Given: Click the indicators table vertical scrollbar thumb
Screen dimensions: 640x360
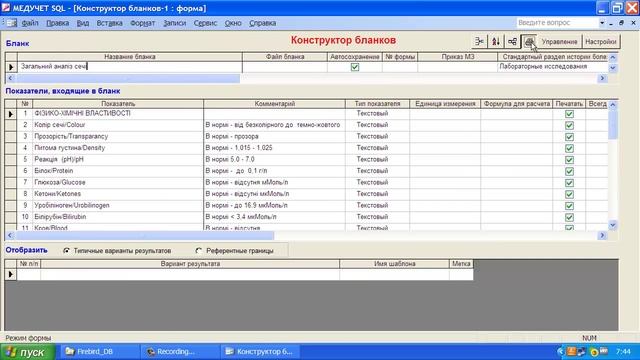Looking at the screenshot, I should click(613, 124).
